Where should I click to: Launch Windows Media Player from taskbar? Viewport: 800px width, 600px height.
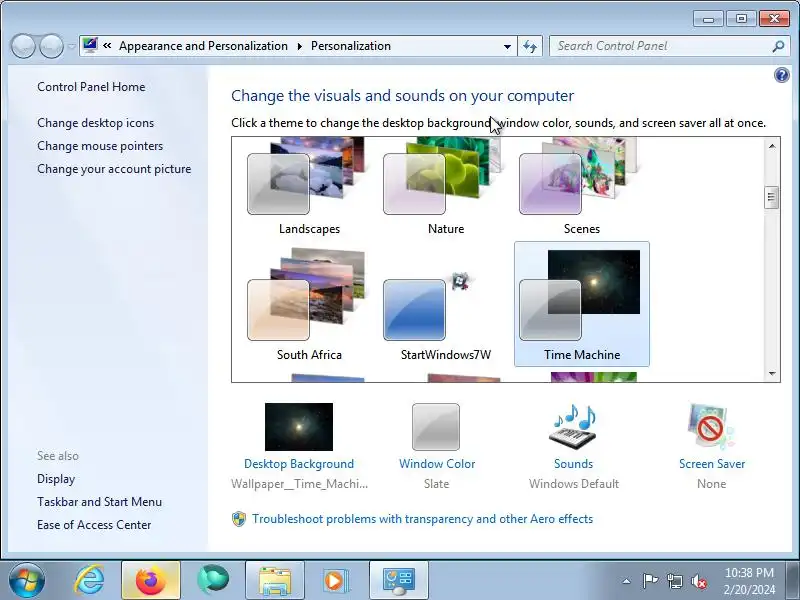[335, 581]
